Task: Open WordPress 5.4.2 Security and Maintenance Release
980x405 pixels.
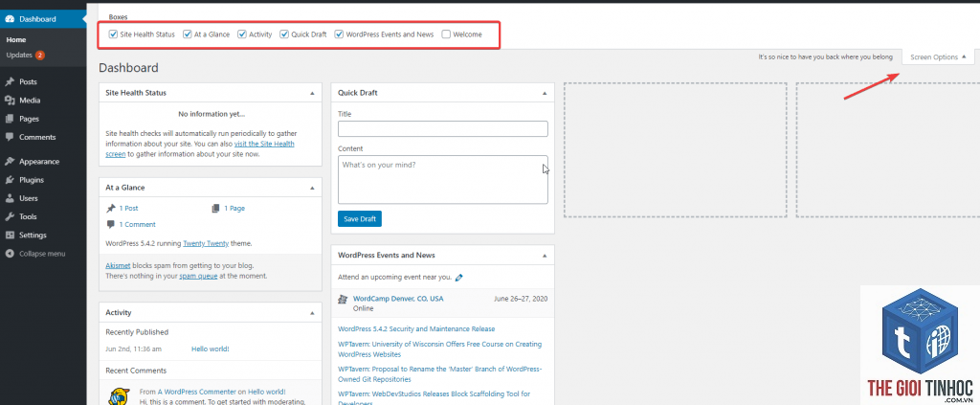Action: pos(416,328)
